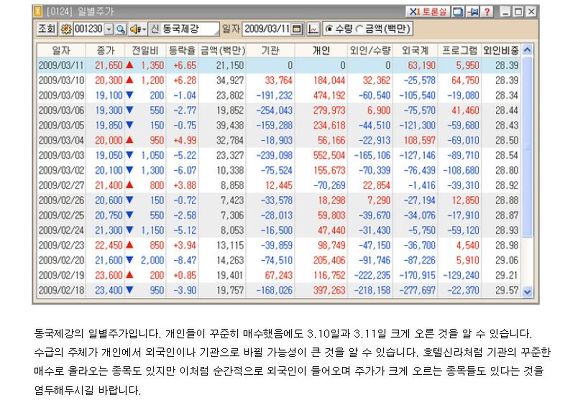Viewport: 583px width, 400px height.
Task: Click the 프로그램 column header
Action: [x=460, y=51]
